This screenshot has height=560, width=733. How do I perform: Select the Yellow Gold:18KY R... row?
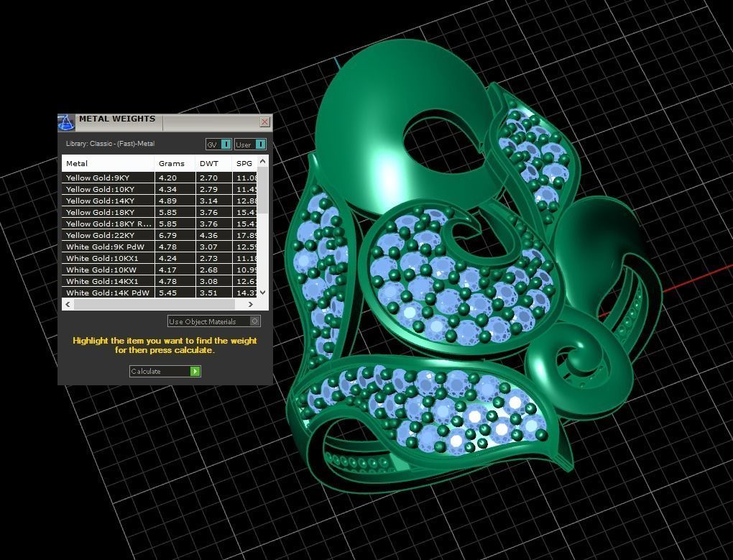[160, 224]
